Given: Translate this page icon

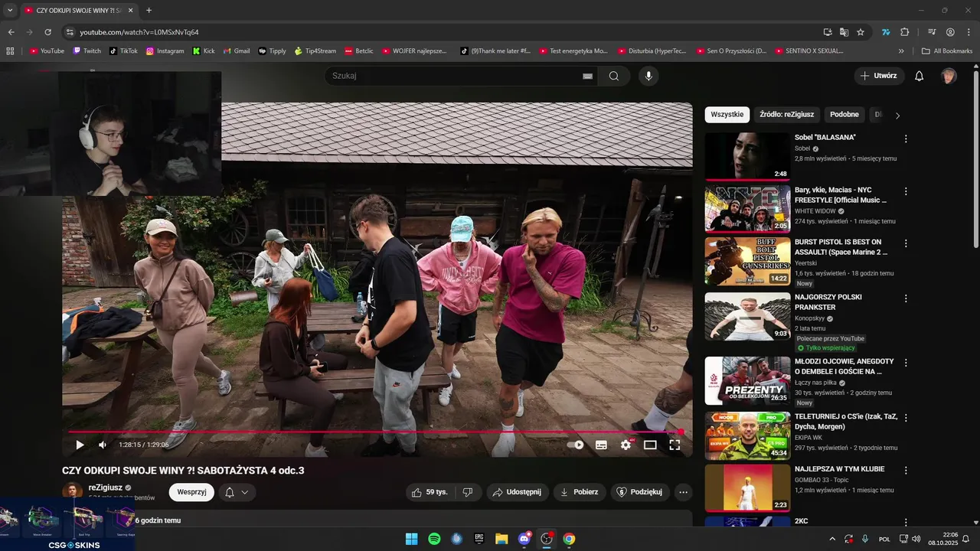Looking at the screenshot, I should (844, 32).
